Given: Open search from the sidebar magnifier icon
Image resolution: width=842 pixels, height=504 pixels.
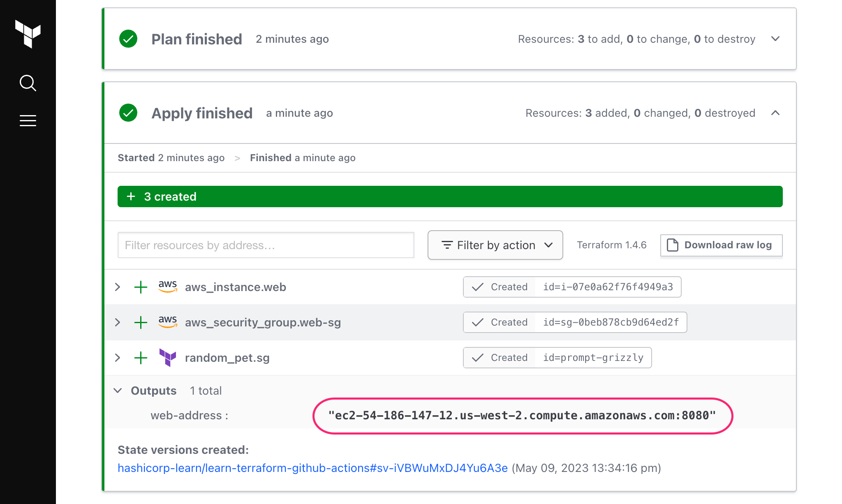Looking at the screenshot, I should coord(28,83).
